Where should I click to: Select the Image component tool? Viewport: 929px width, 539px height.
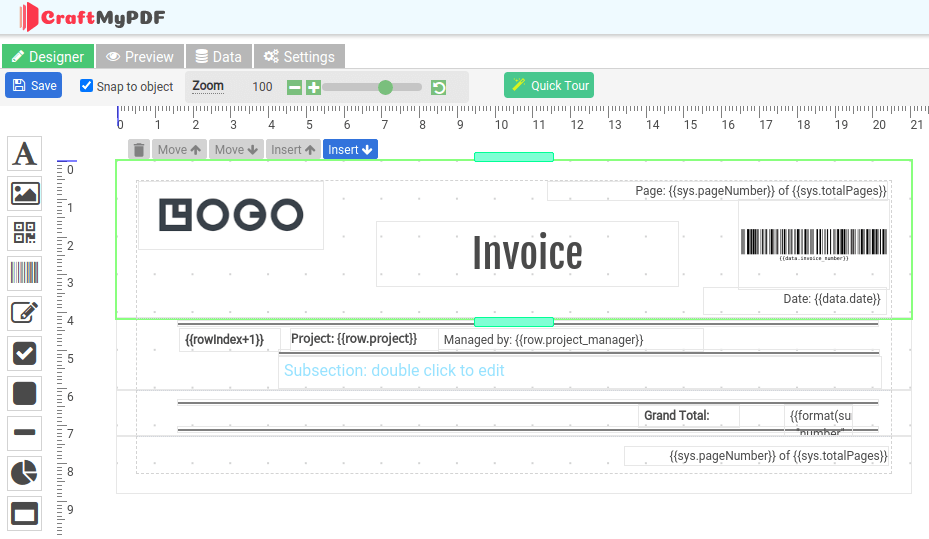click(x=24, y=193)
